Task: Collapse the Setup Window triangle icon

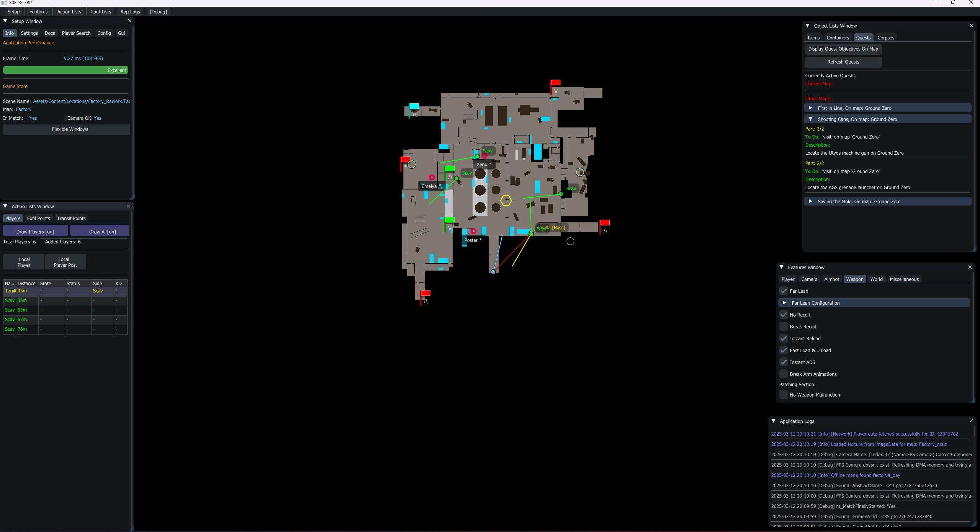Action: point(5,21)
